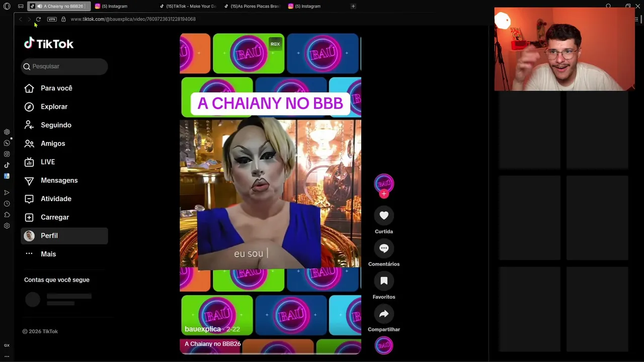Toggle the VPN badge
This screenshot has width=644, height=362.
pyautogui.click(x=52, y=19)
